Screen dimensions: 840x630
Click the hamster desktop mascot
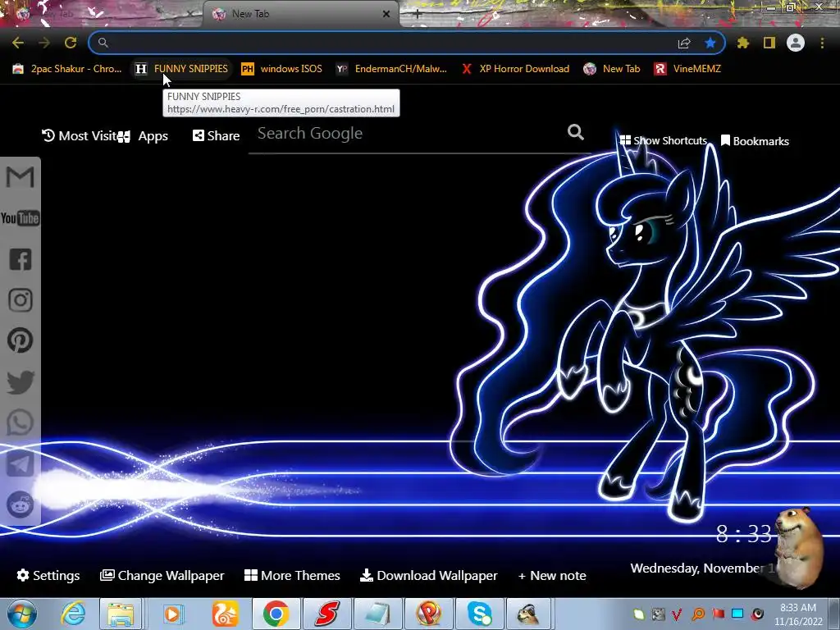coord(799,547)
